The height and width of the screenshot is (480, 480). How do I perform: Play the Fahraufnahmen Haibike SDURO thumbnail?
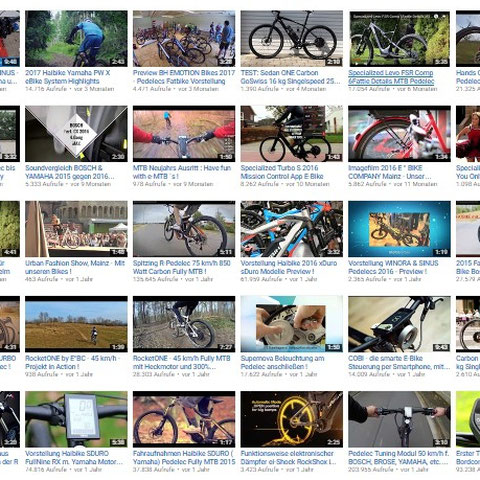coord(184,419)
